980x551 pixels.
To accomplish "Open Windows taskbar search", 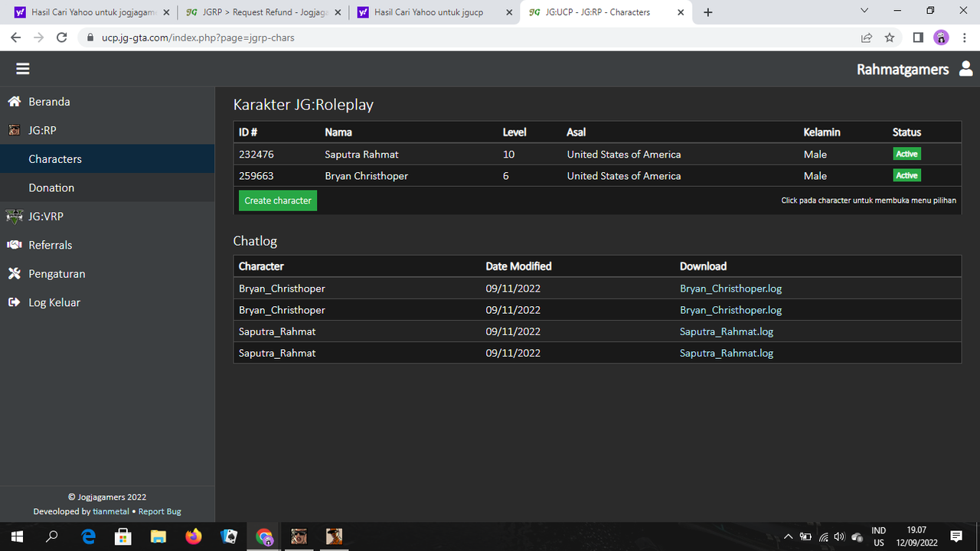I will [x=52, y=536].
